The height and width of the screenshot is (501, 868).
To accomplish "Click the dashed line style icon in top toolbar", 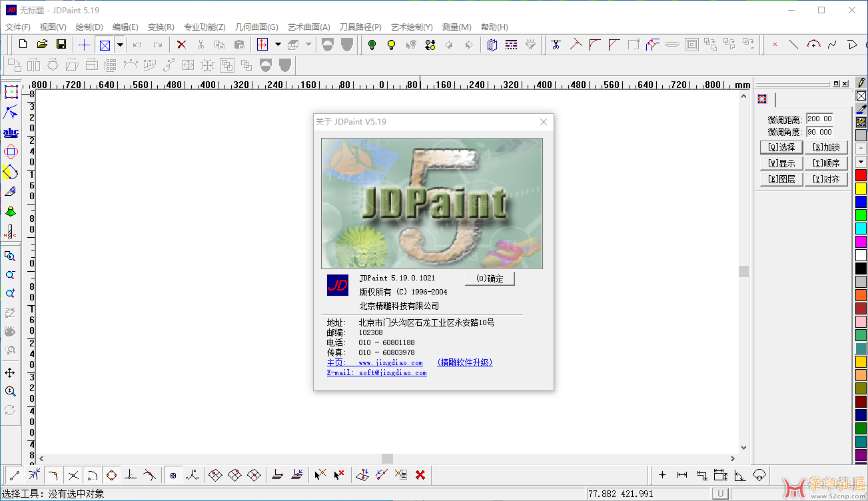I will [x=511, y=45].
